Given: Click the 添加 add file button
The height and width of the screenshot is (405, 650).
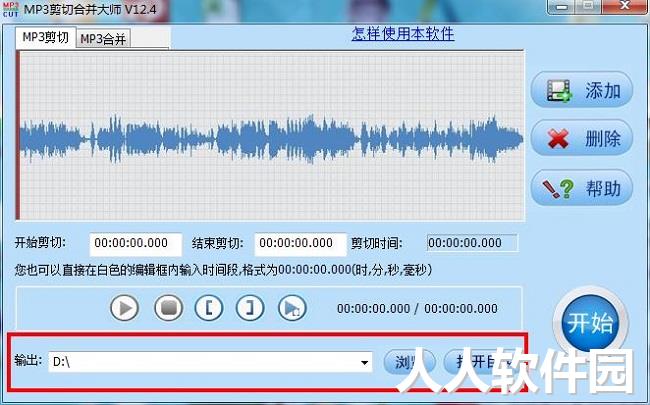Looking at the screenshot, I should click(x=582, y=90).
